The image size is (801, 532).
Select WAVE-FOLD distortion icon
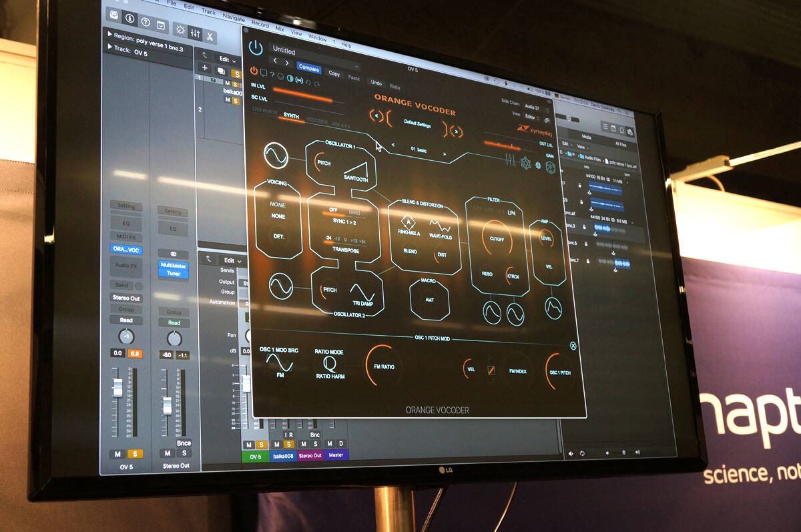(x=441, y=229)
